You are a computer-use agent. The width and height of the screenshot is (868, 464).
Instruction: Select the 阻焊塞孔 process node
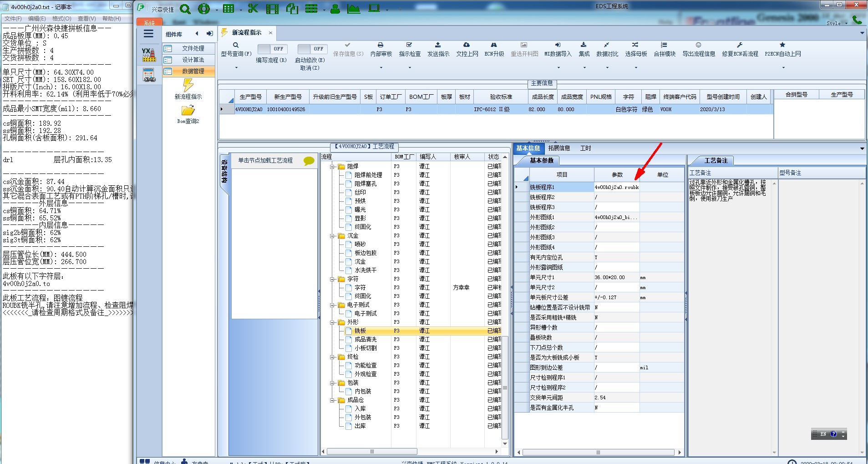[365, 184]
